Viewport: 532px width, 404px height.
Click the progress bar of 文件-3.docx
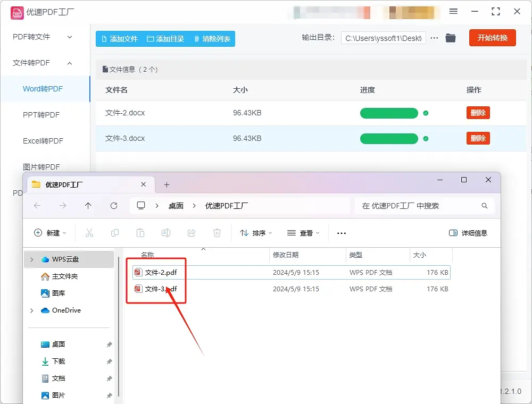point(389,139)
